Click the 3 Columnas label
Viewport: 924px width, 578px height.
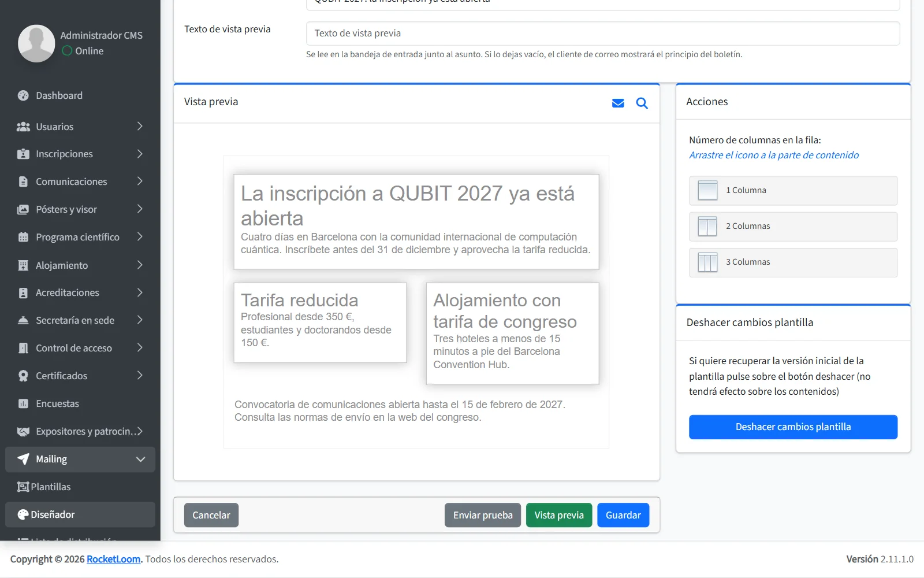748,262
